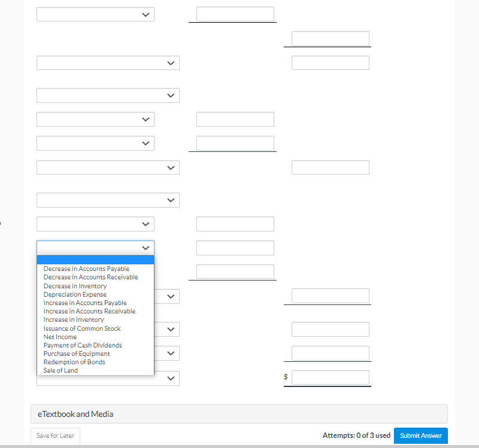
Task: Click the amount field beside the dollar sign
Action: (331, 377)
